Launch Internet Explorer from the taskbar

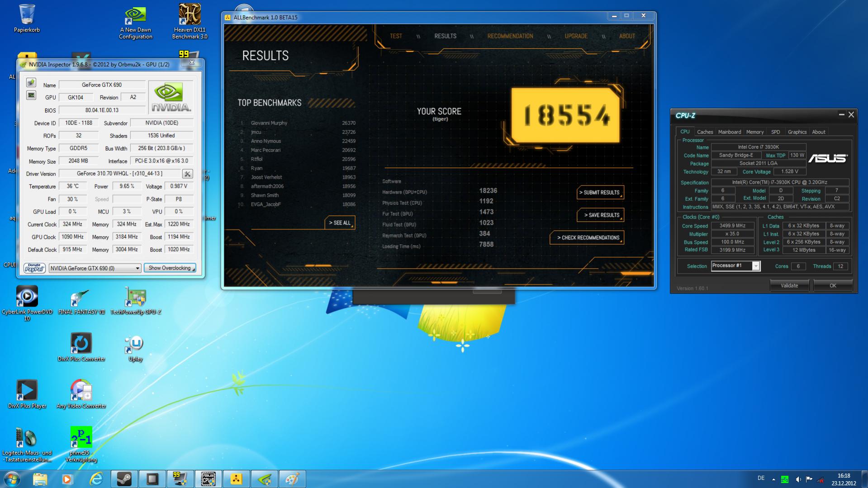96,479
